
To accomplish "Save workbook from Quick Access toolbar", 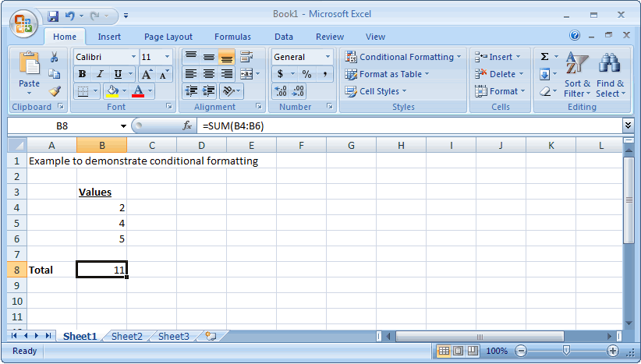I will point(53,16).
